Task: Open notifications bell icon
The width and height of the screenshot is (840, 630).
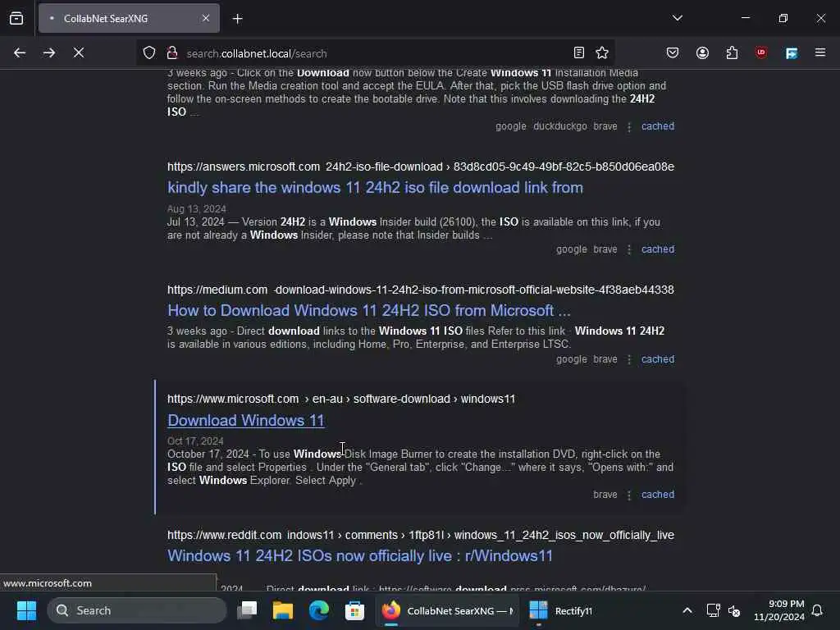Action: coord(818,610)
